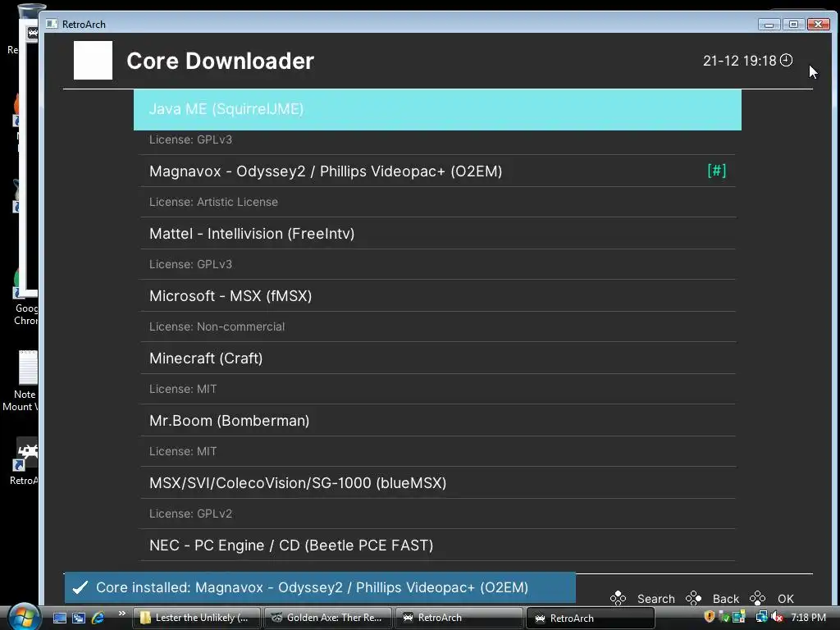Viewport: 840px width, 630px height.
Task: Choose Mattel - Intellivision (FreeIntv) core
Action: coord(437,234)
